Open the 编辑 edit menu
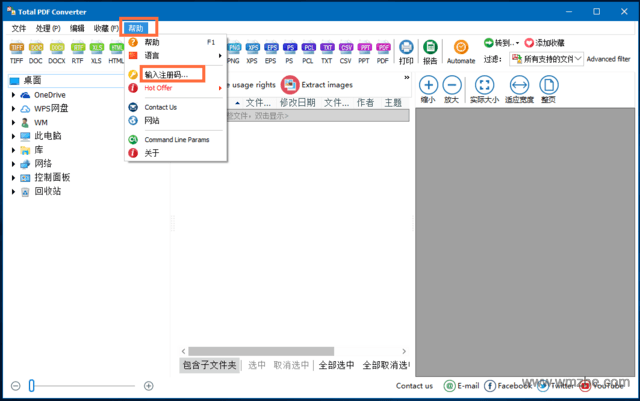This screenshot has width=640, height=401. [x=77, y=28]
